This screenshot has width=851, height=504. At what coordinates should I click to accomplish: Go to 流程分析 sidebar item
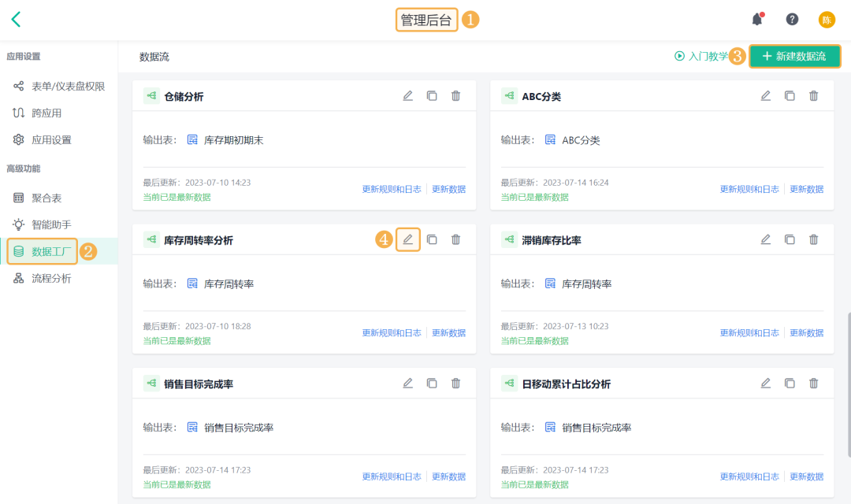51,278
